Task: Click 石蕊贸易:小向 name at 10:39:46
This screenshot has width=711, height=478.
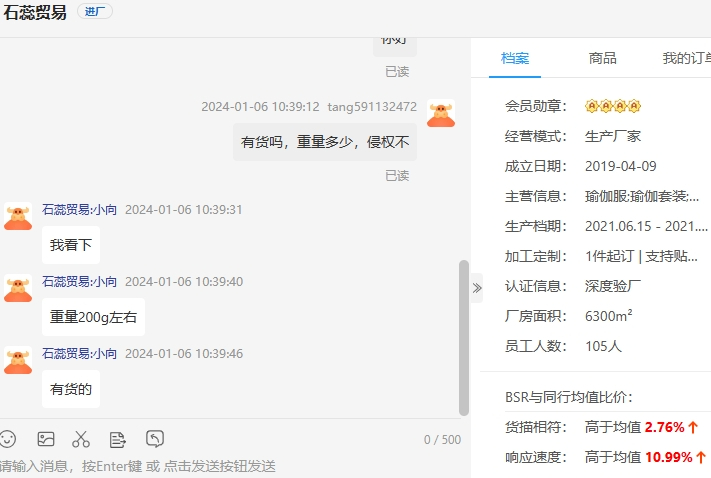Action: tap(79, 353)
